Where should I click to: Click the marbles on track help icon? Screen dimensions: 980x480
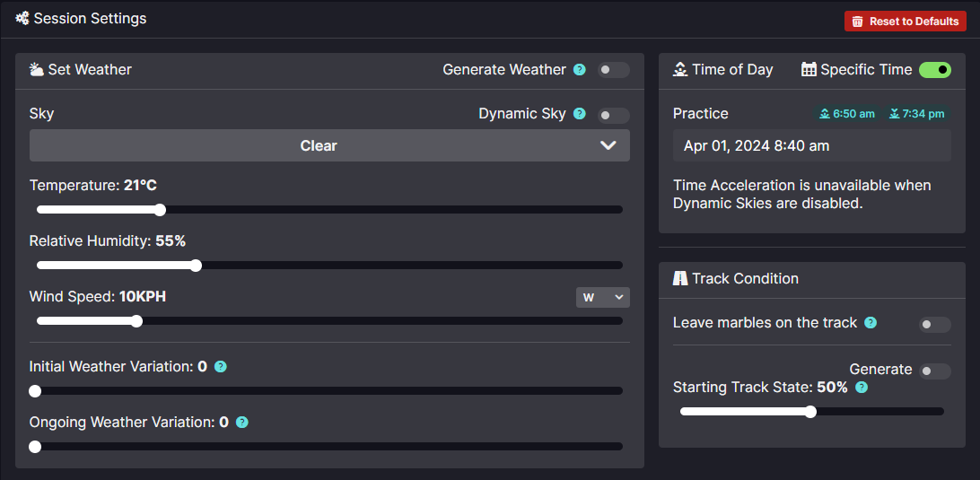(870, 322)
